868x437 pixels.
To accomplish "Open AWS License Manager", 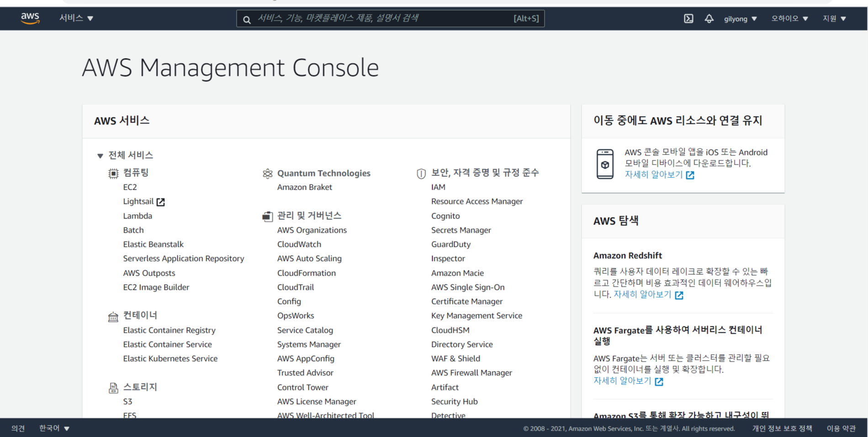I will [x=317, y=402].
